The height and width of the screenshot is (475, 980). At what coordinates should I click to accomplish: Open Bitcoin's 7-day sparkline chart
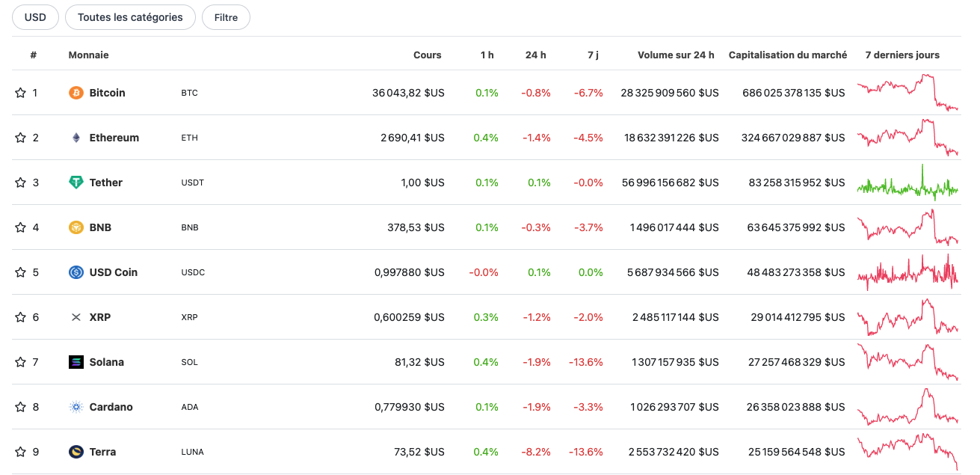pyautogui.click(x=907, y=93)
